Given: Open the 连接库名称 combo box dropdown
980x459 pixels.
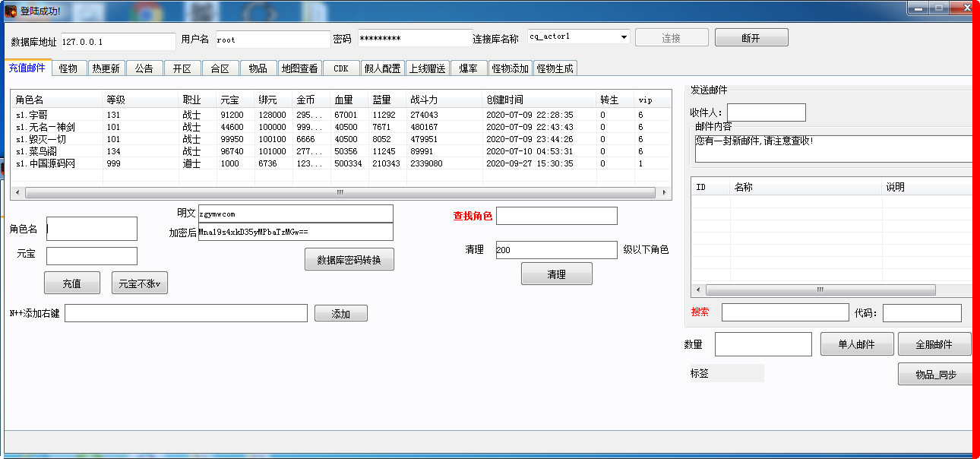Looking at the screenshot, I should 624,37.
